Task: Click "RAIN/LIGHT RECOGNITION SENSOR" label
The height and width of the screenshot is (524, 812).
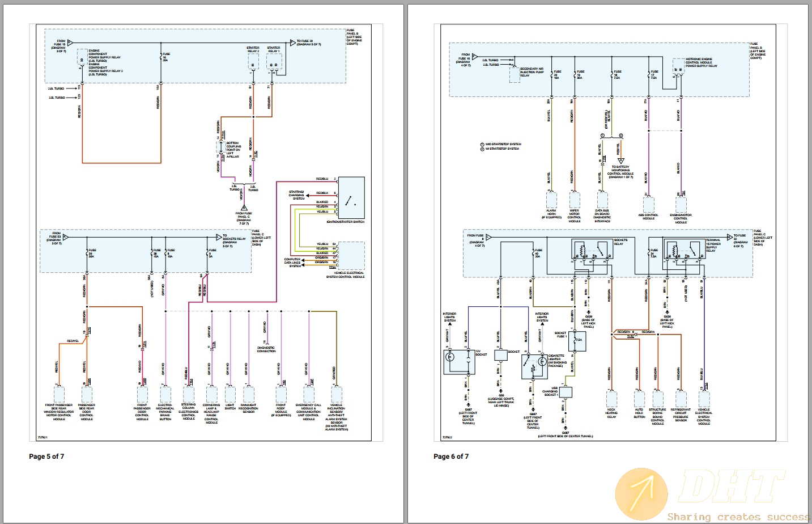Action: pos(248,408)
